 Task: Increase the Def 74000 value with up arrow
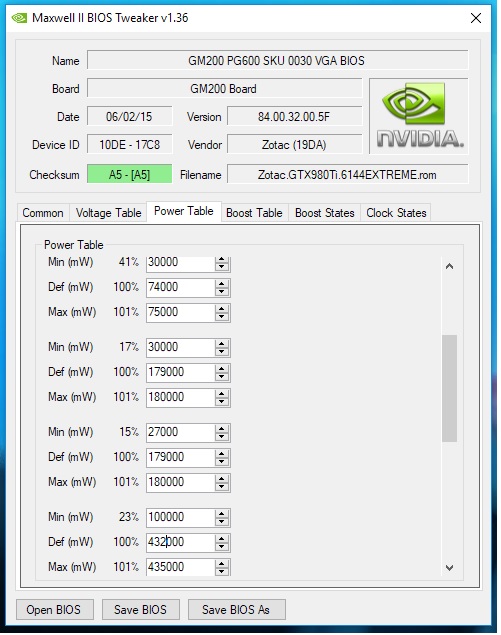click(x=222, y=283)
